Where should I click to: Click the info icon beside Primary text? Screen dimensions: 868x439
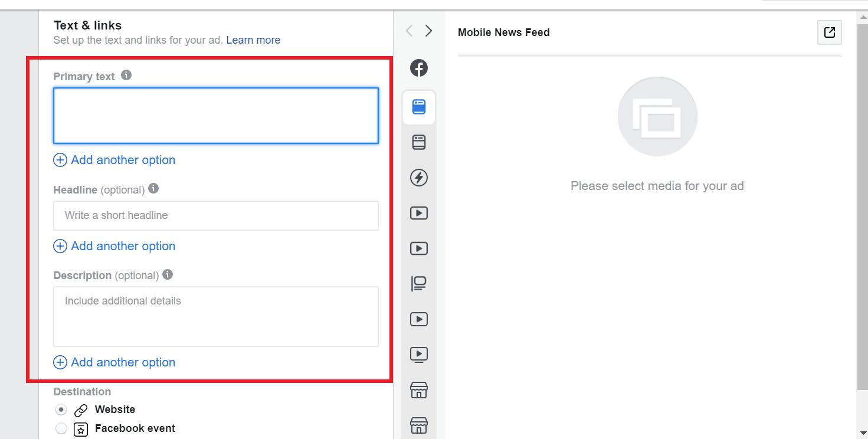point(126,76)
